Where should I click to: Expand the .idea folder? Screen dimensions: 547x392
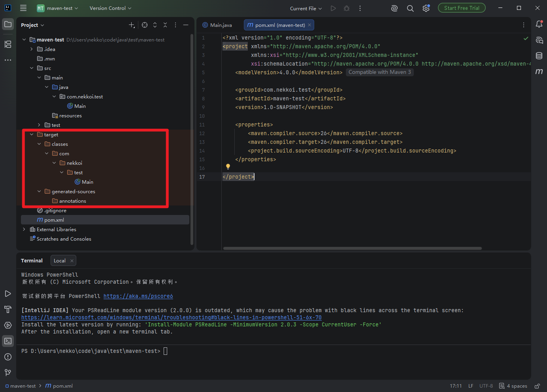[x=32, y=49]
